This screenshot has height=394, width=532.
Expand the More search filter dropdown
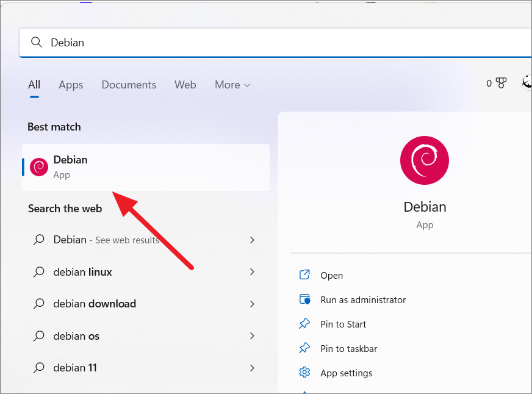[x=232, y=85]
